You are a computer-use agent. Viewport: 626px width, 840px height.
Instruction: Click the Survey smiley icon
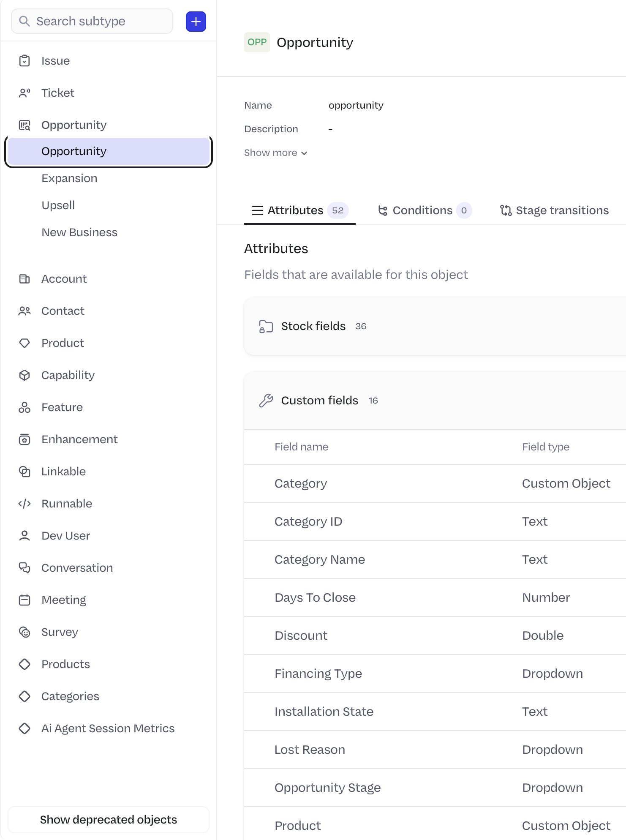coord(24,632)
